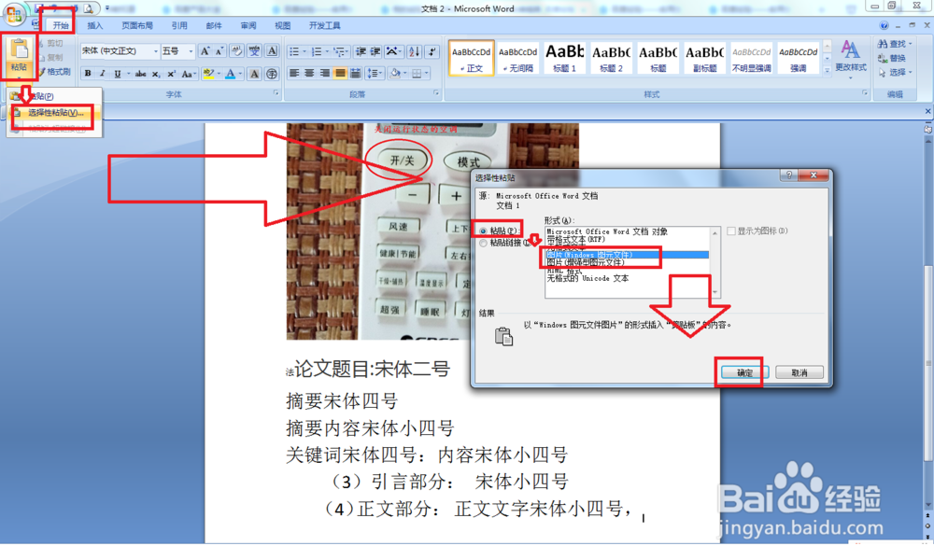
Task: Click the sort (排序) icon in Paragraph group
Action: [x=414, y=51]
